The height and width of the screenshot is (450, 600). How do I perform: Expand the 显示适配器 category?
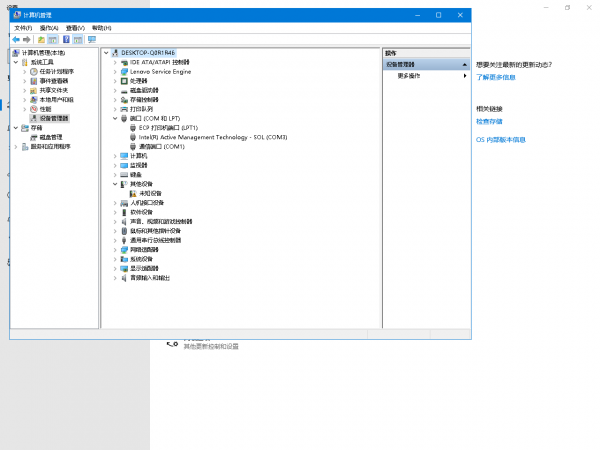[115, 268]
